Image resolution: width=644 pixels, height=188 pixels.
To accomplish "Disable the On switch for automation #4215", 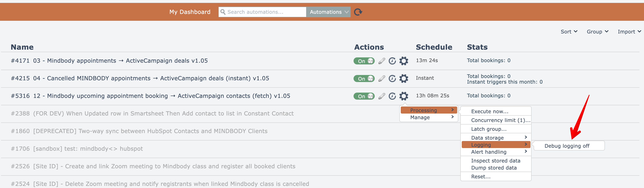I will [364, 79].
